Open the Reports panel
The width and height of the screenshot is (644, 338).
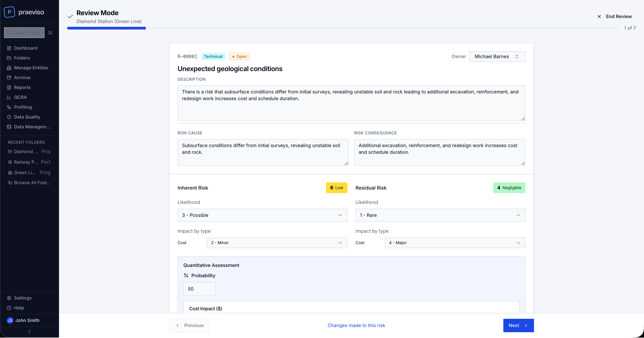click(22, 87)
